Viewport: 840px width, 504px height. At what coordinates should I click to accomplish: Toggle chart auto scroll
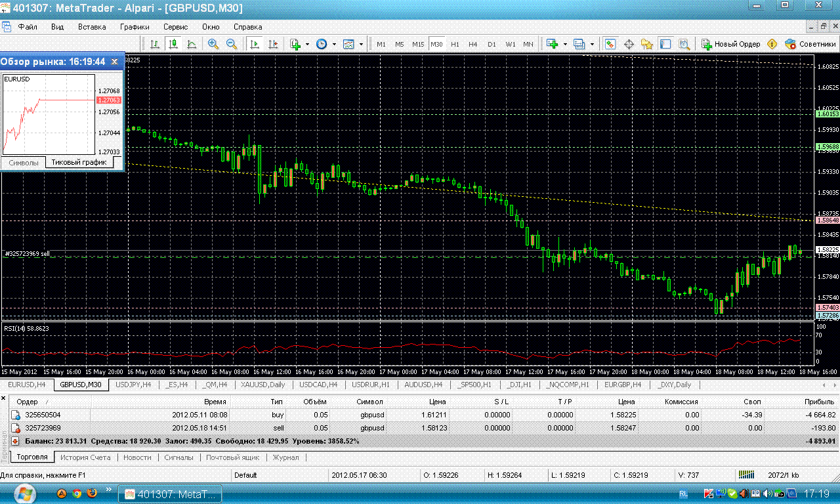point(254,44)
